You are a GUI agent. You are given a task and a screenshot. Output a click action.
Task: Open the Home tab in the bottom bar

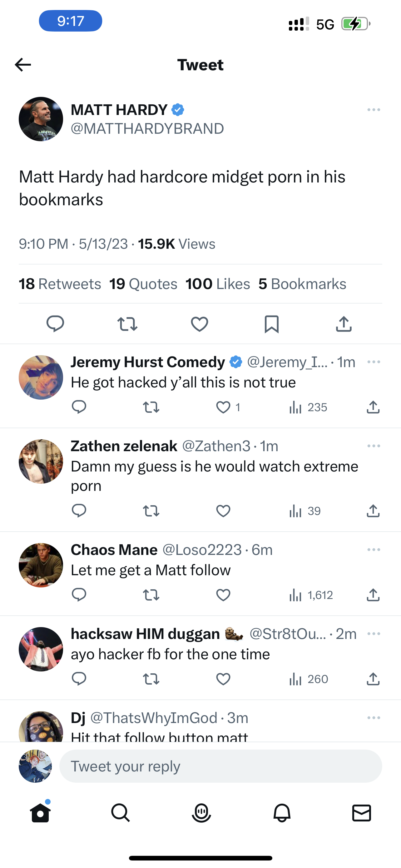tap(40, 813)
